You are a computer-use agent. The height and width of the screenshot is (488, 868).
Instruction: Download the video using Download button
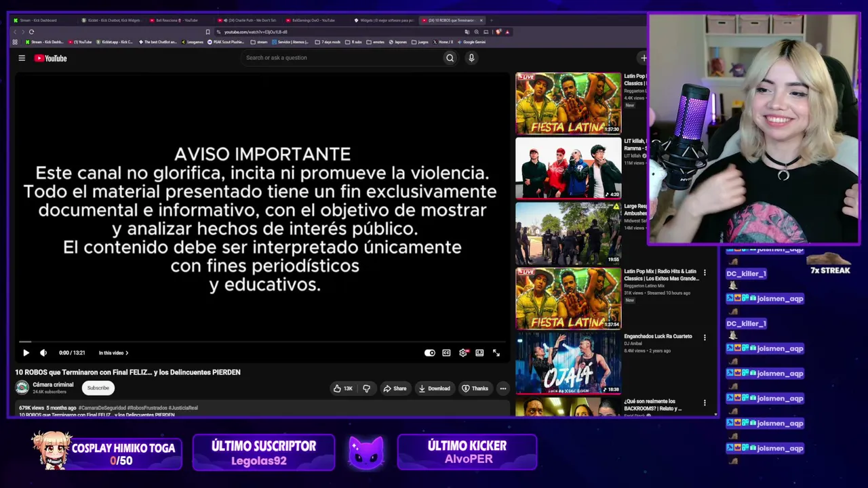pos(434,388)
